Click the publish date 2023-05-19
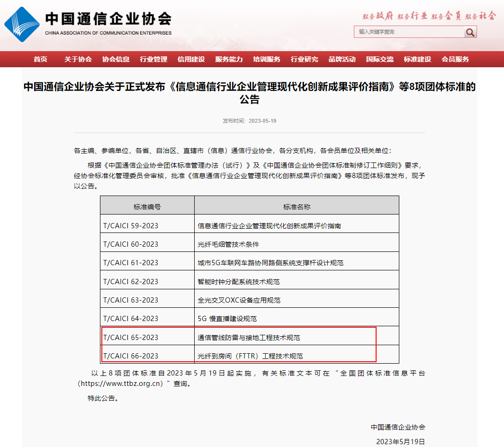The image size is (504, 447). tap(262, 121)
